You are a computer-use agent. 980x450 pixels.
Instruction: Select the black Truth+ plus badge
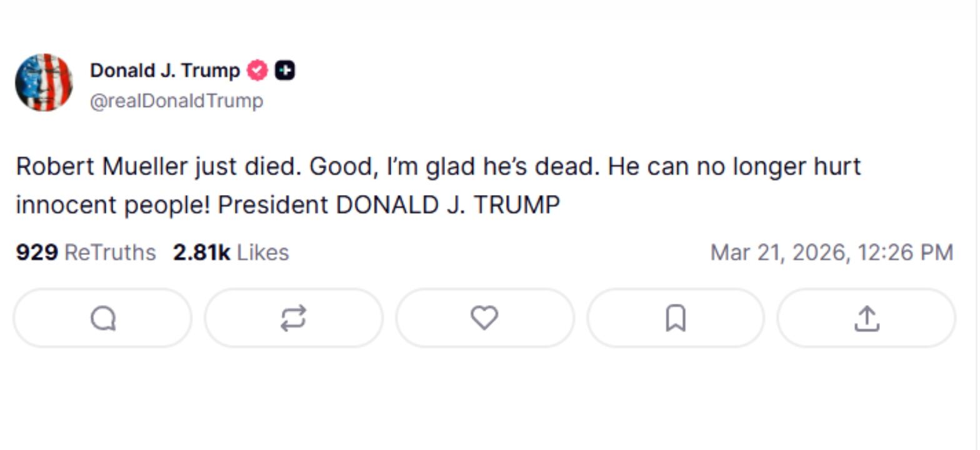284,70
